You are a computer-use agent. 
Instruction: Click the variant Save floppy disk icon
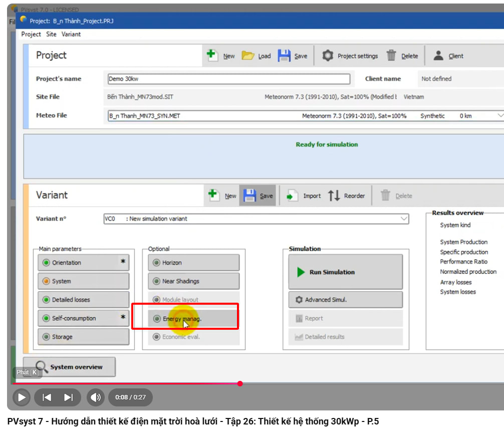249,195
